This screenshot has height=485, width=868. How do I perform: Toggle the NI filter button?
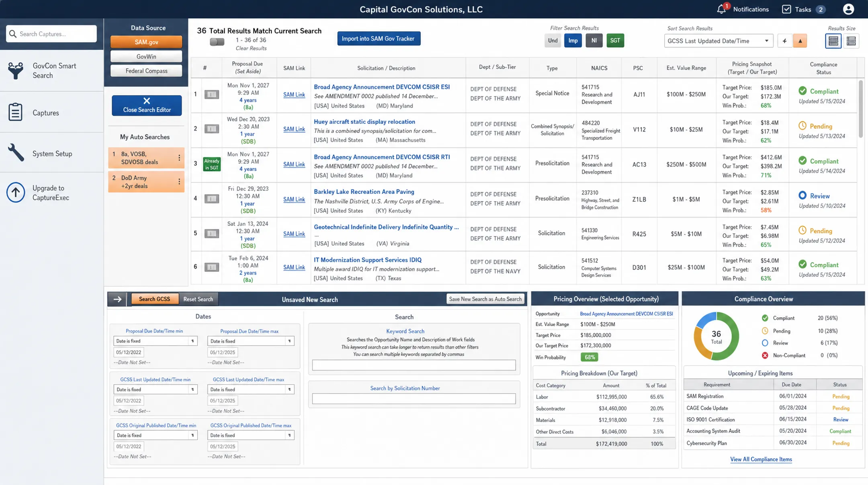tap(594, 41)
